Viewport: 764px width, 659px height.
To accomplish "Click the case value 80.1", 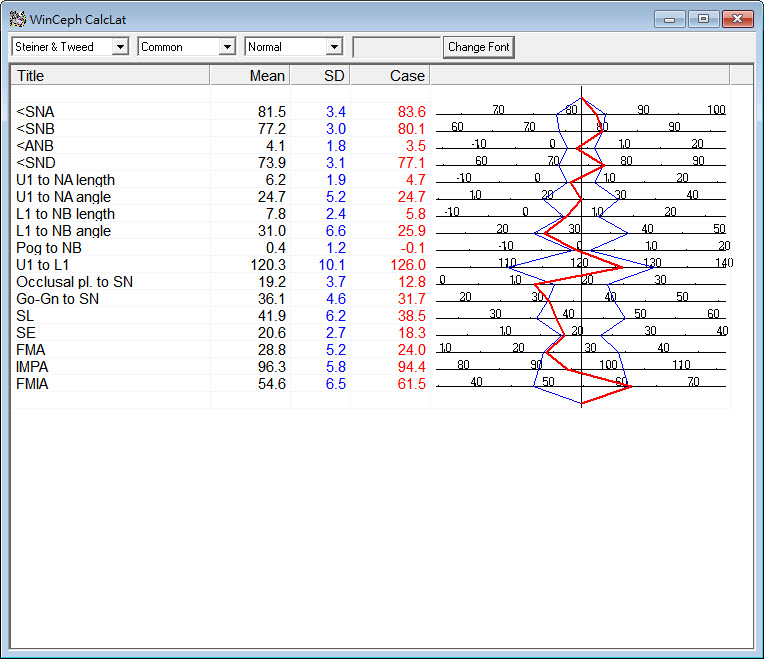I will [x=412, y=129].
